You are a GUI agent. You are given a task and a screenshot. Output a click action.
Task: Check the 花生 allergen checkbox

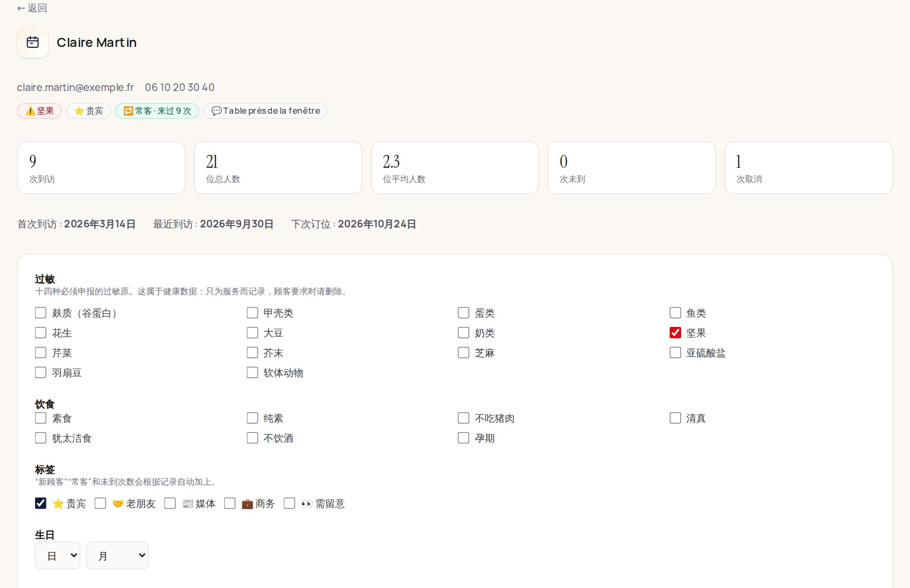[40, 333]
